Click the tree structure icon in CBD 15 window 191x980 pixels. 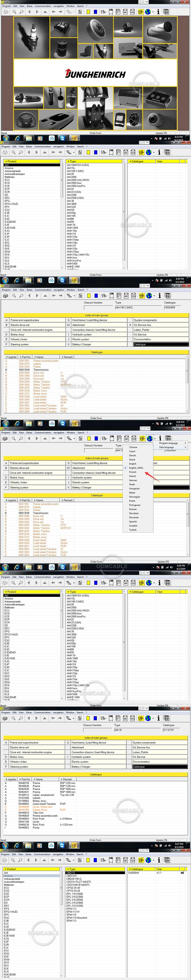coord(68,860)
